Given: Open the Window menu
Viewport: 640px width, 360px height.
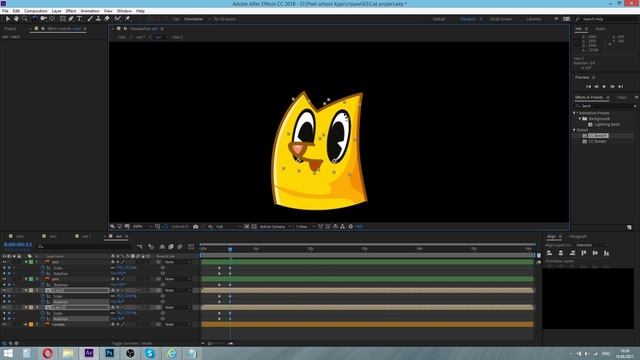Looking at the screenshot, I should pyautogui.click(x=124, y=11).
